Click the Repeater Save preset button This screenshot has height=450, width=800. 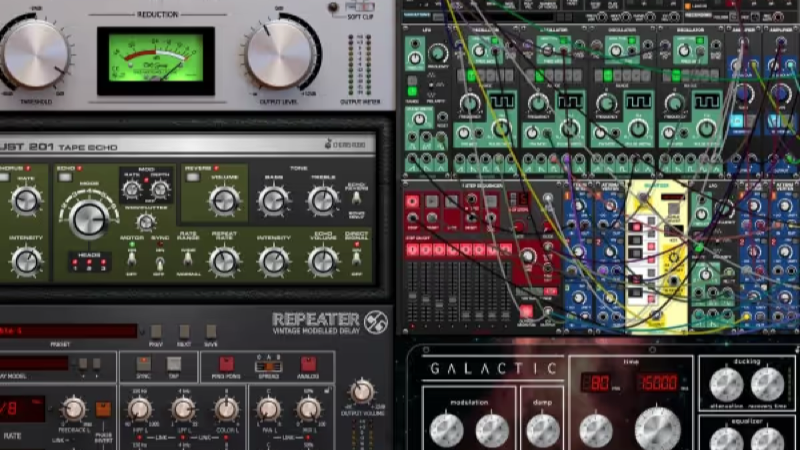coord(211,332)
